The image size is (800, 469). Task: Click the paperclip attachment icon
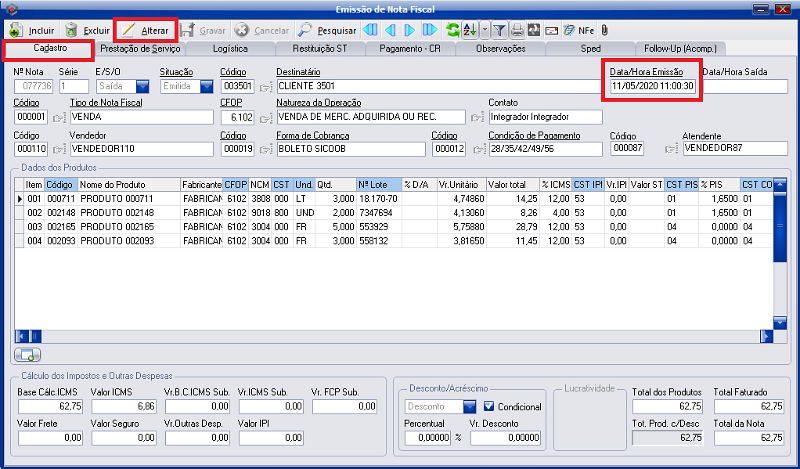(604, 30)
